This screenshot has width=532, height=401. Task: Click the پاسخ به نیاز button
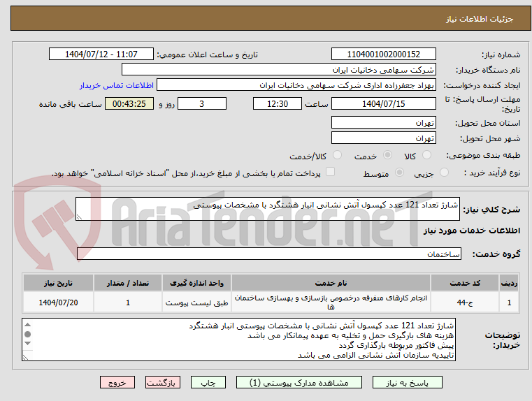pos(407,382)
